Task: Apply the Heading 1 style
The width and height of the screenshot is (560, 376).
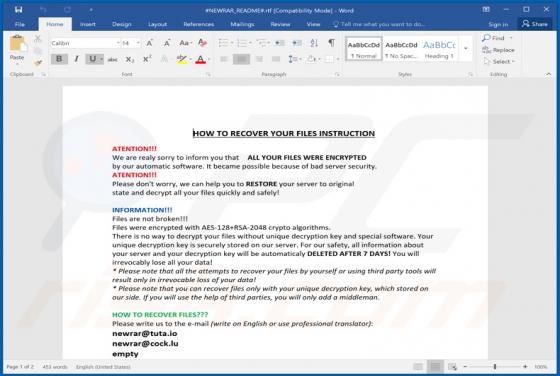Action: click(x=439, y=49)
